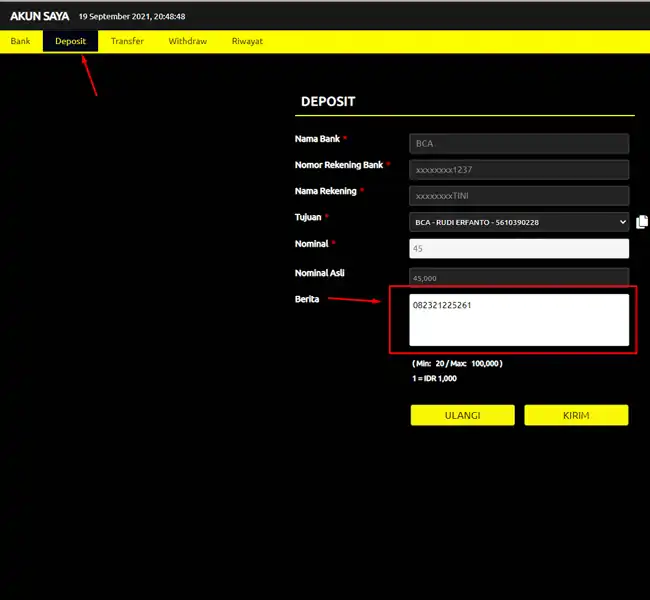Open the Bank tab
The height and width of the screenshot is (600, 650).
coord(20,41)
